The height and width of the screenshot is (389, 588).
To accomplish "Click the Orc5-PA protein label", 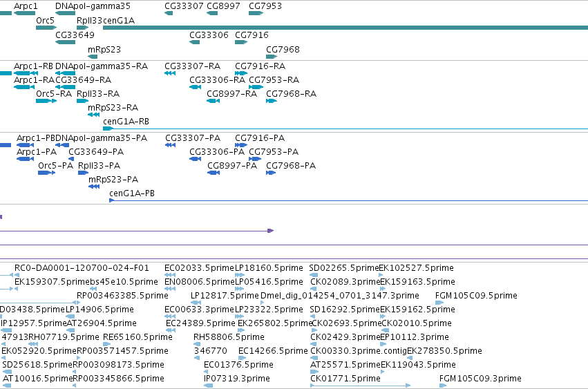I will (55, 166).
